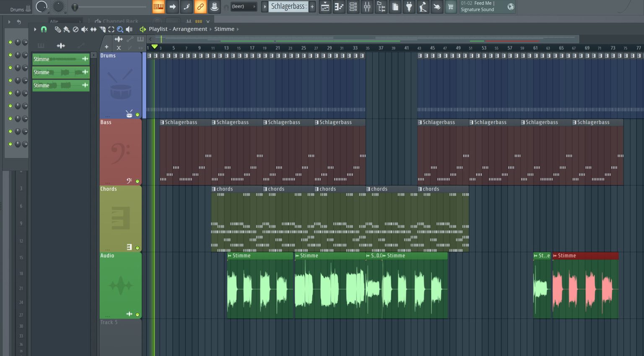Open Feed Me Signature Sound news panel
The height and width of the screenshot is (356, 644).
tap(488, 7)
